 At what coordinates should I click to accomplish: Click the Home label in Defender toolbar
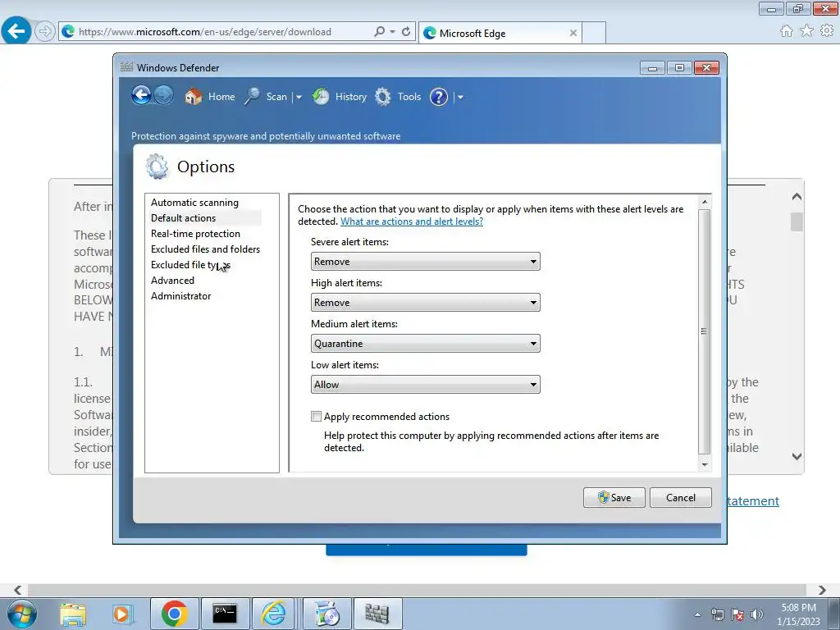pyautogui.click(x=221, y=97)
